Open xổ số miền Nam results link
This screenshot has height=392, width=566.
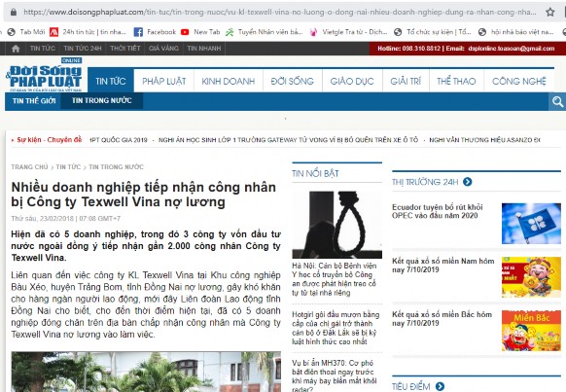tap(442, 266)
